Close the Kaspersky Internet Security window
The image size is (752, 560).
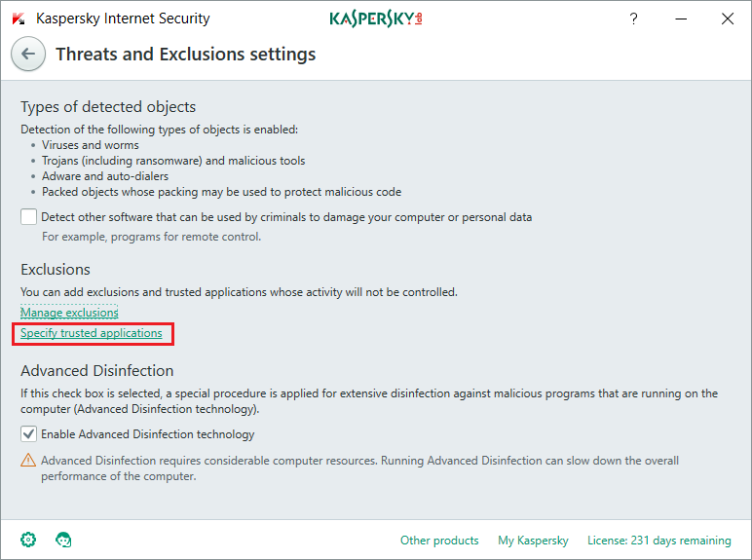coord(728,19)
